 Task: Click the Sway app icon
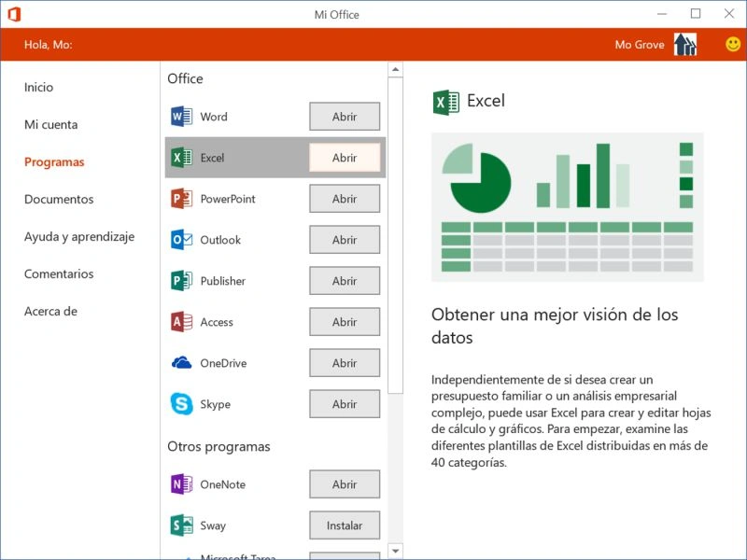[x=181, y=525]
